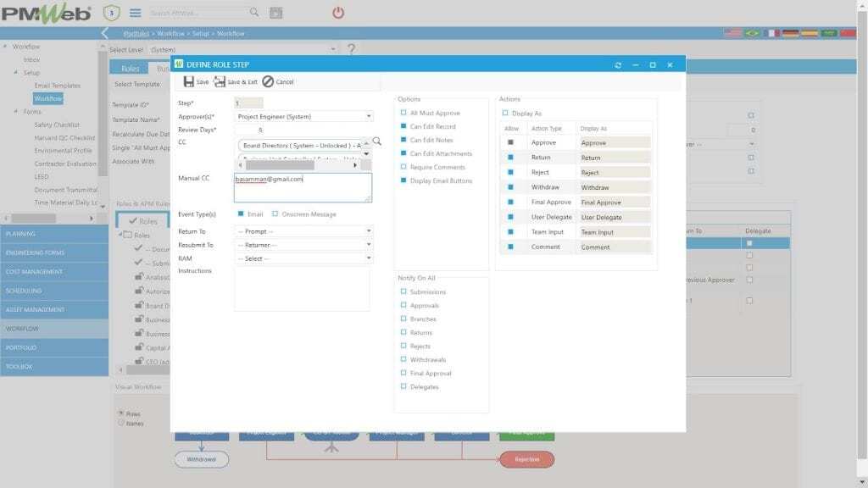Click the help question mark icon
The width and height of the screenshot is (868, 488).
point(351,49)
